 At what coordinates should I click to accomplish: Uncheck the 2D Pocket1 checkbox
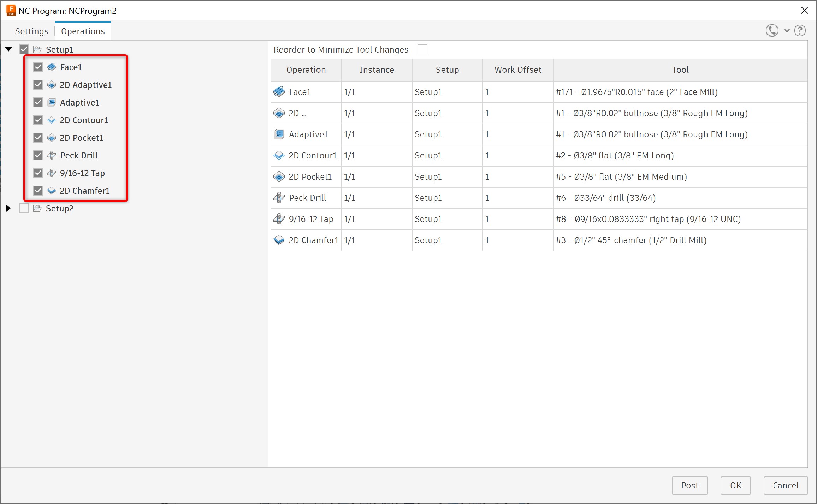point(38,138)
